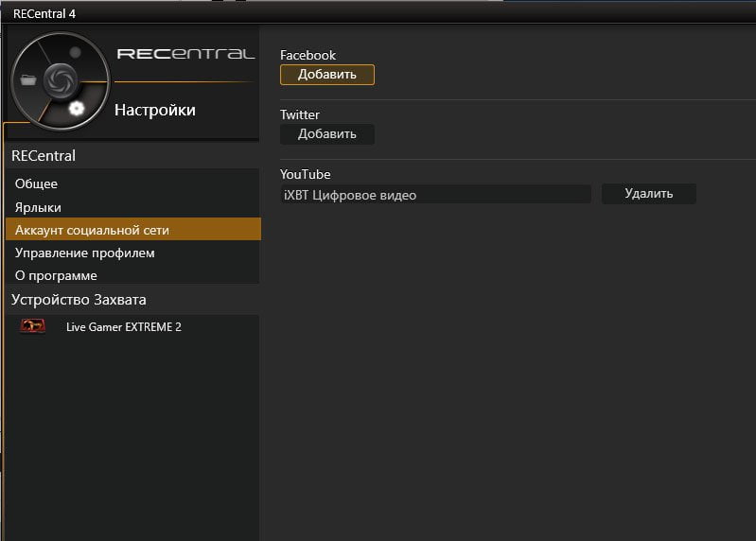Screen dimensions: 756x541
Task: Click the RECentral section header
Action: [44, 156]
